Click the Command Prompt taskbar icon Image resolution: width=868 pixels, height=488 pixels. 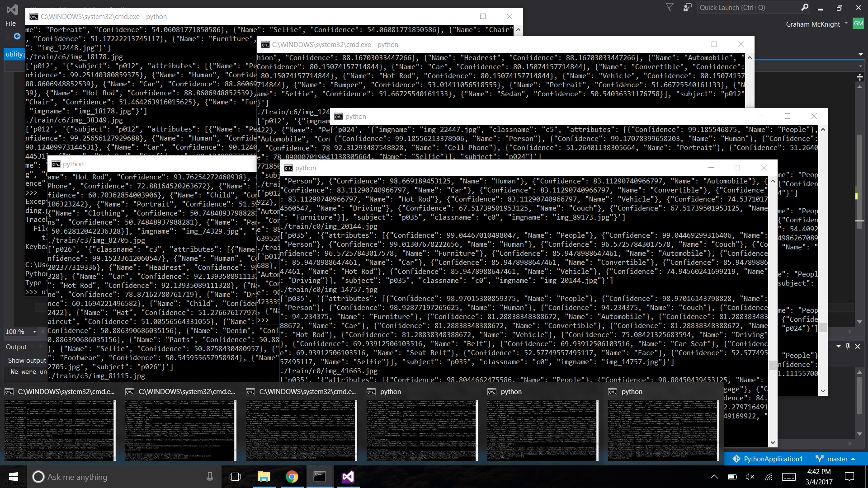(x=320, y=477)
